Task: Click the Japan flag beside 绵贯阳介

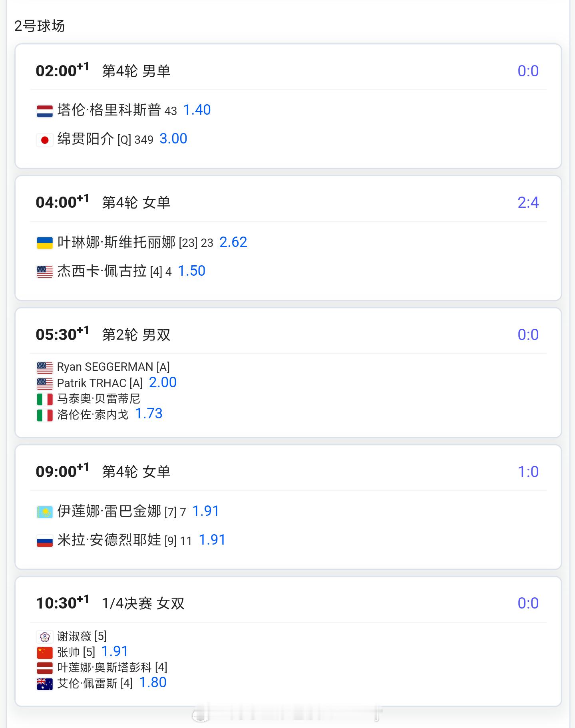Action: click(x=45, y=140)
